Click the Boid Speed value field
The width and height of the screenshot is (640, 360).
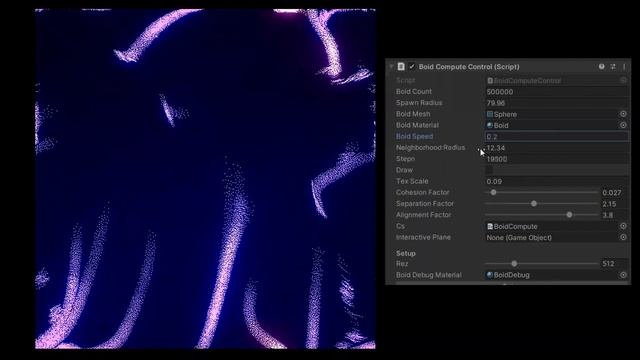tap(556, 137)
